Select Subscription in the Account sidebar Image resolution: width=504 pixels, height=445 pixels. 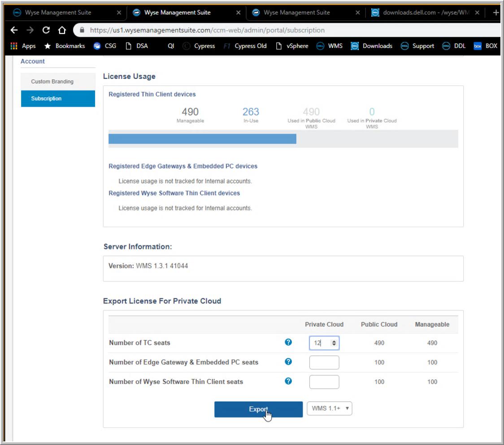click(x=58, y=98)
